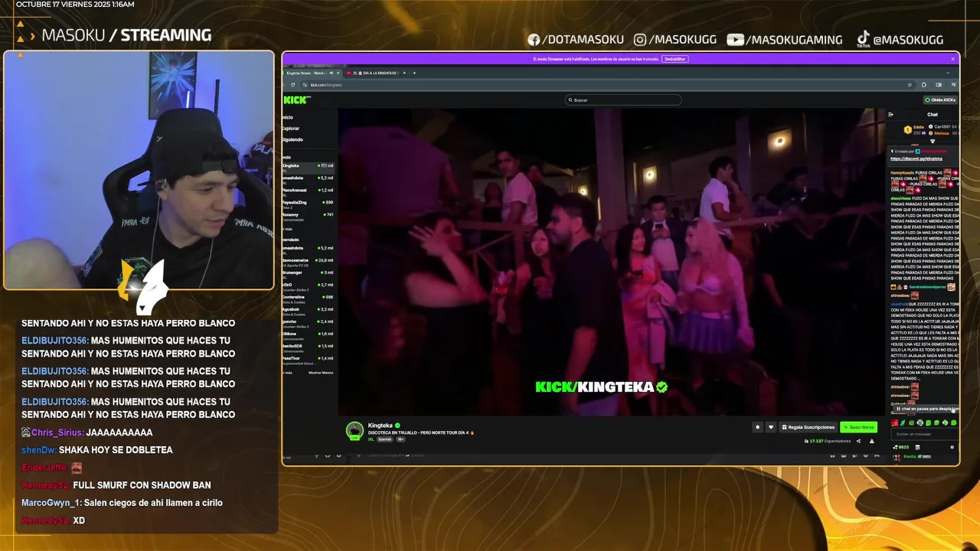Open the Roxanny channel in the sidebar
The height and width of the screenshot is (551, 980).
coord(308,216)
